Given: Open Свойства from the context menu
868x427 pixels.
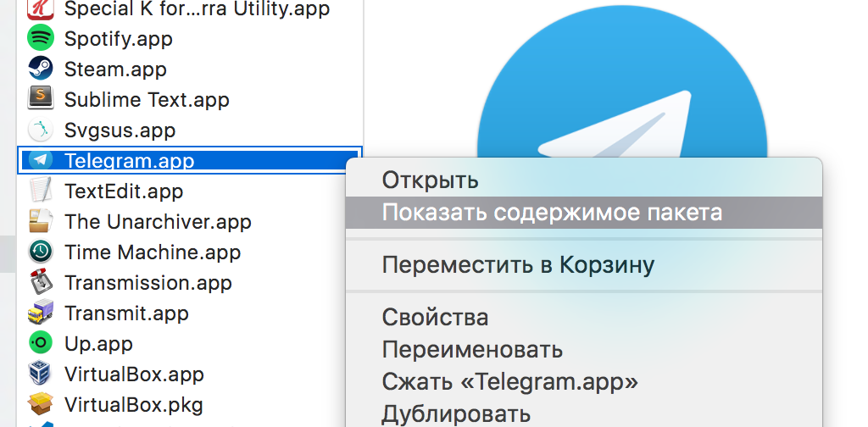Looking at the screenshot, I should click(x=435, y=318).
